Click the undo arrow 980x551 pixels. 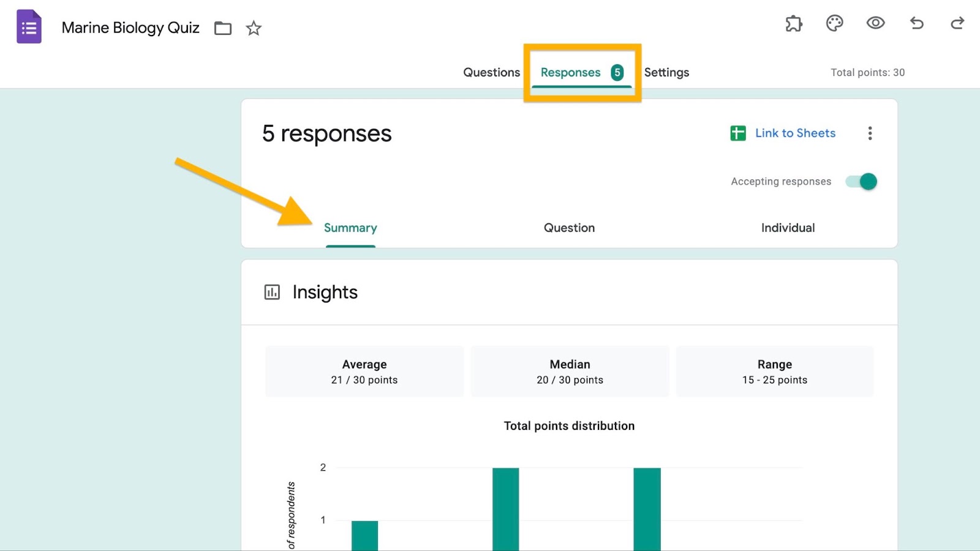click(916, 23)
